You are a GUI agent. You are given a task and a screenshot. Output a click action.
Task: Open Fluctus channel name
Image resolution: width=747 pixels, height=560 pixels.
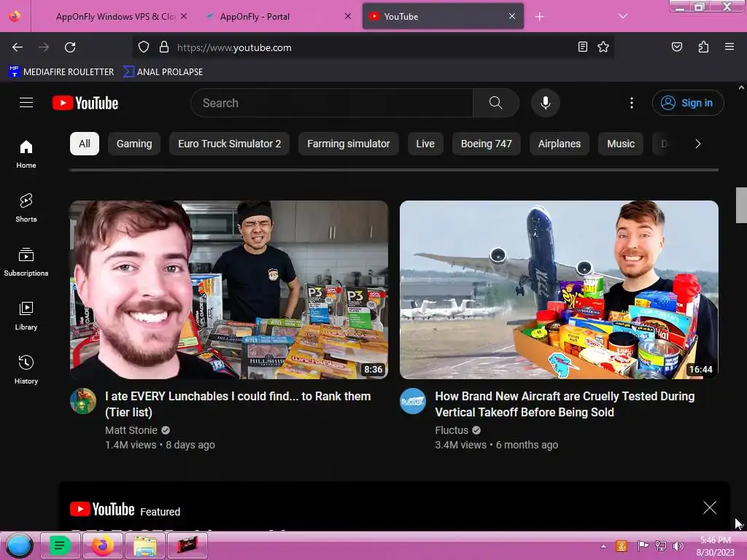(x=452, y=430)
